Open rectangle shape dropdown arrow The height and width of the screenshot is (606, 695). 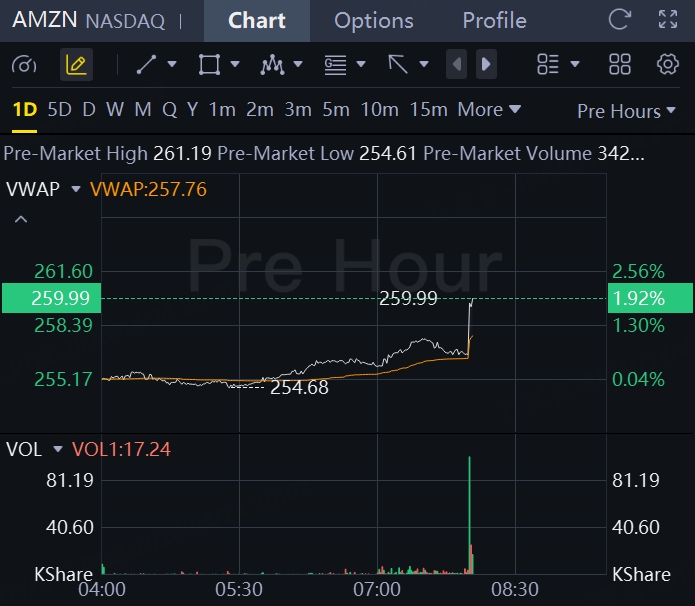pos(235,65)
